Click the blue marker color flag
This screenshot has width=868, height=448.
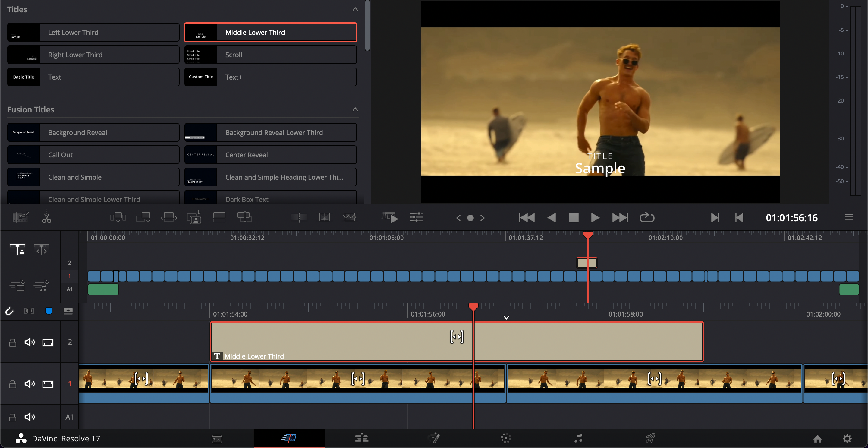coord(49,311)
